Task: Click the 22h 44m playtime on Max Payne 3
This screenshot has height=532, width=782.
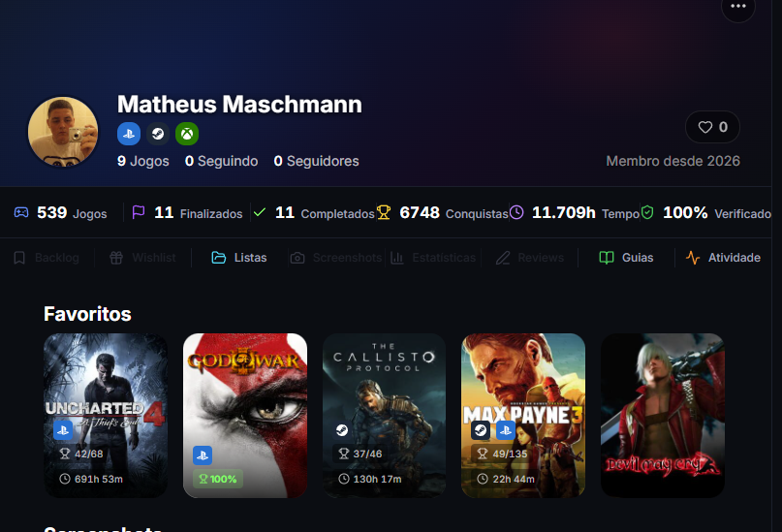Action: (506, 479)
